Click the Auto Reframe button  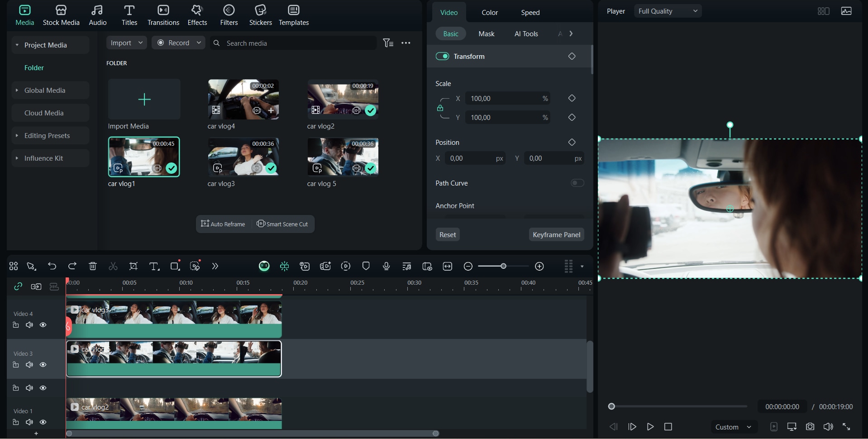(x=223, y=224)
